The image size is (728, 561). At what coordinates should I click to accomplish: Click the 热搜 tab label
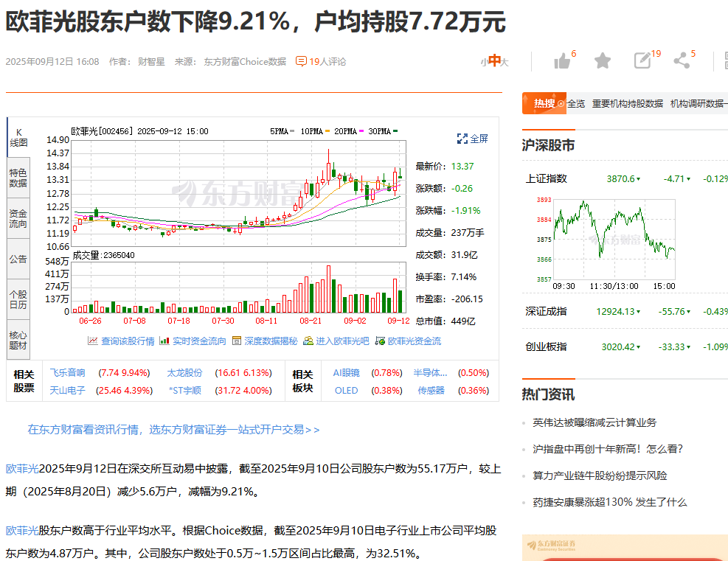(x=544, y=103)
